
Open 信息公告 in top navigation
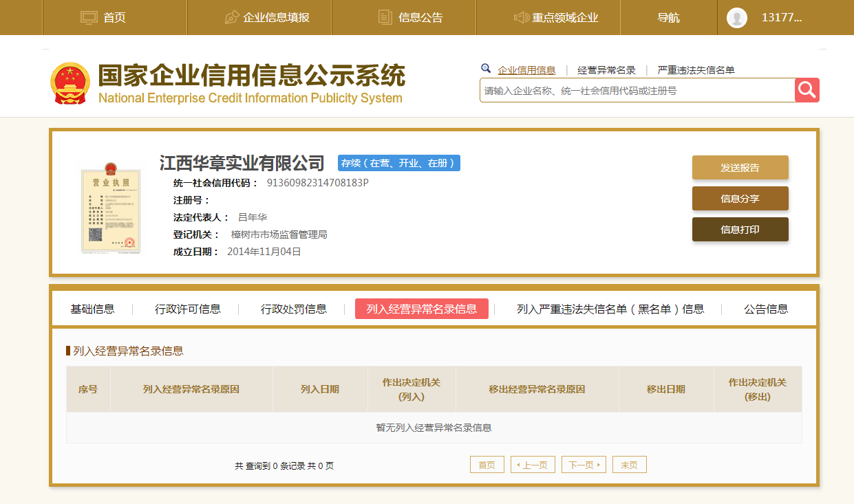[420, 18]
